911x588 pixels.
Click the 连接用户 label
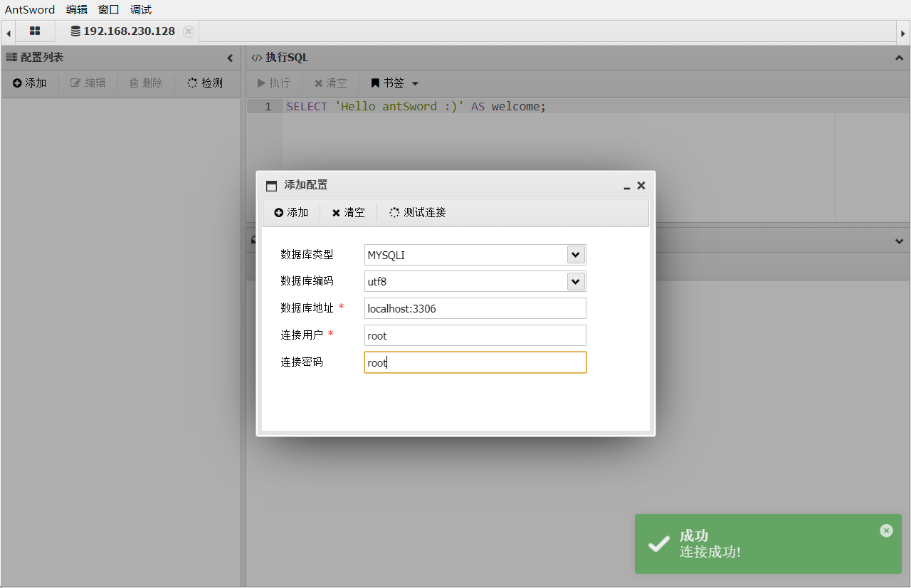pyautogui.click(x=302, y=335)
